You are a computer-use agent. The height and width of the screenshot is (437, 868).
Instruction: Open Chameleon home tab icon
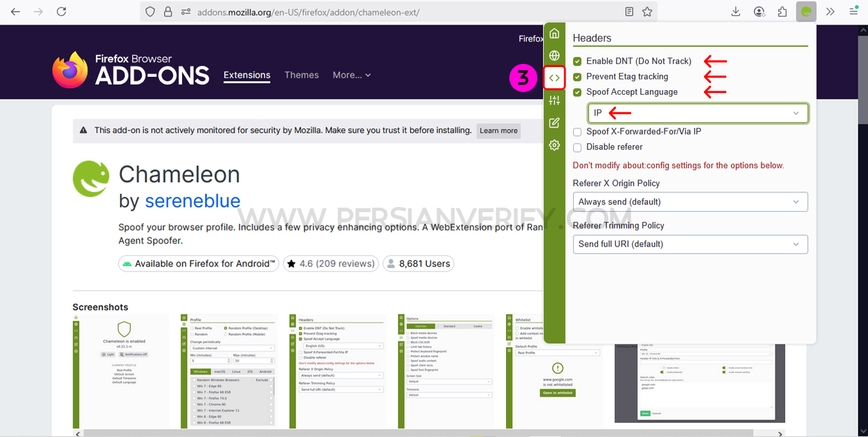554,33
